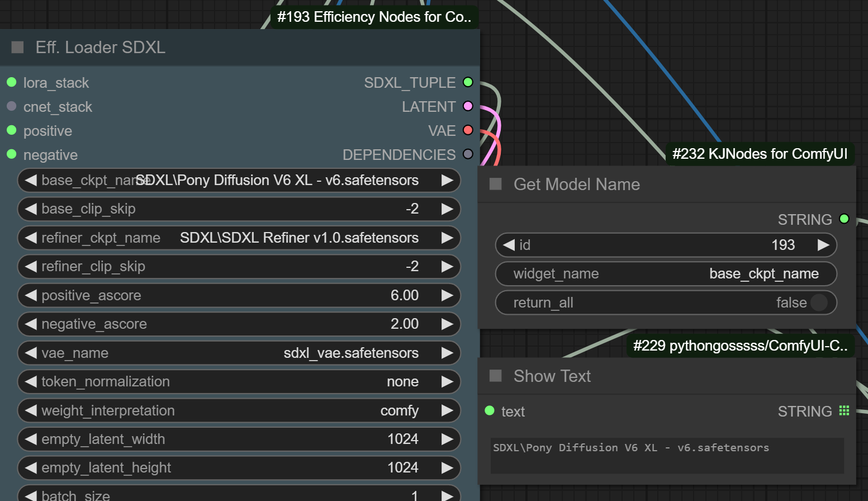Click the SDXL_TUPLE output connector dot

point(468,82)
